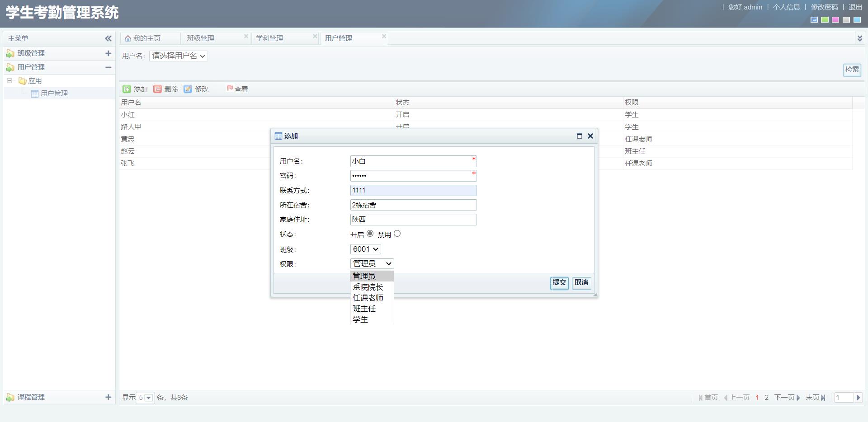Click the page number jump field

(x=844, y=398)
